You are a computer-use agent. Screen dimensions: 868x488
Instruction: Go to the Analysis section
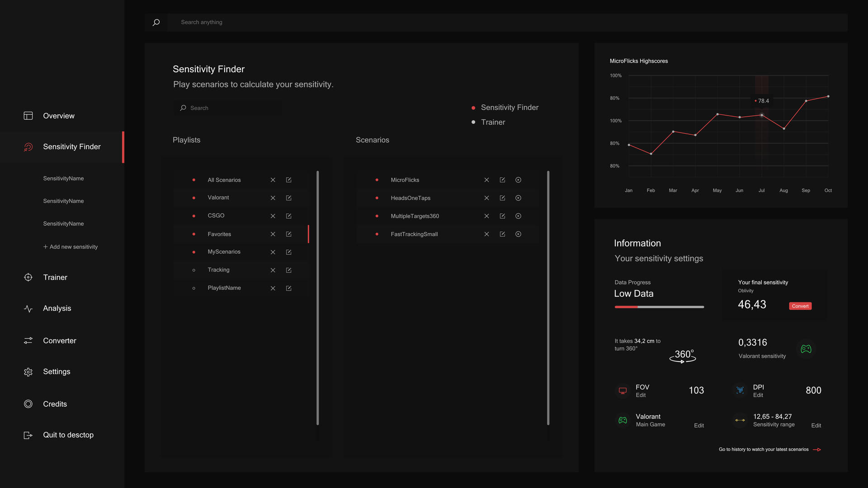(57, 308)
